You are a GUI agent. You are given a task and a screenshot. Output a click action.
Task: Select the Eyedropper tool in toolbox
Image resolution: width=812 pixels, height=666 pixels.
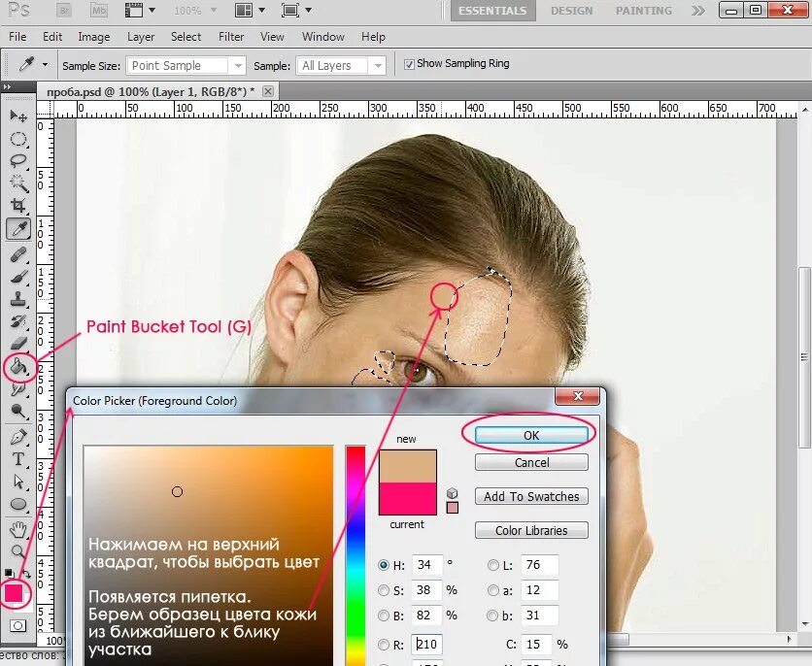coord(18,229)
